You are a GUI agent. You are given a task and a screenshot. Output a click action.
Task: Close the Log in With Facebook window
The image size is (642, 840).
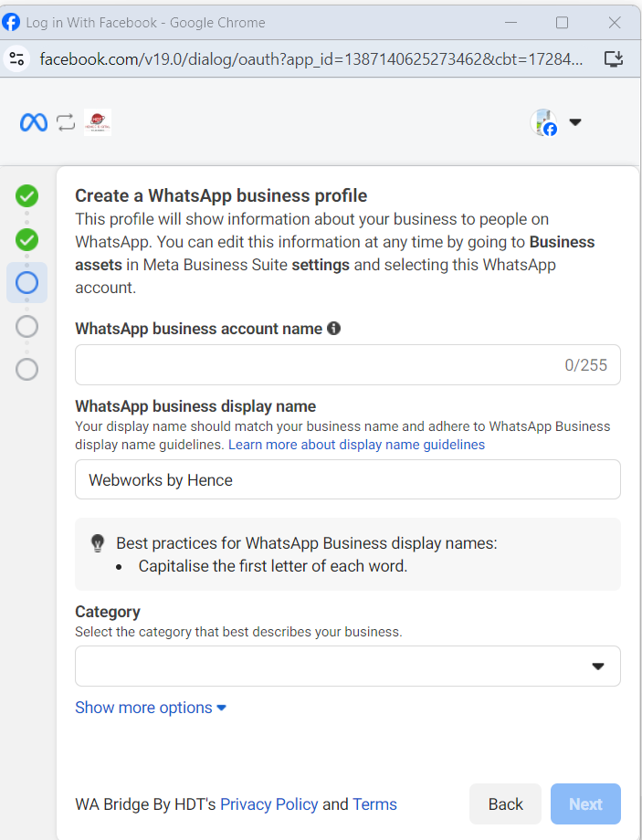coord(615,23)
